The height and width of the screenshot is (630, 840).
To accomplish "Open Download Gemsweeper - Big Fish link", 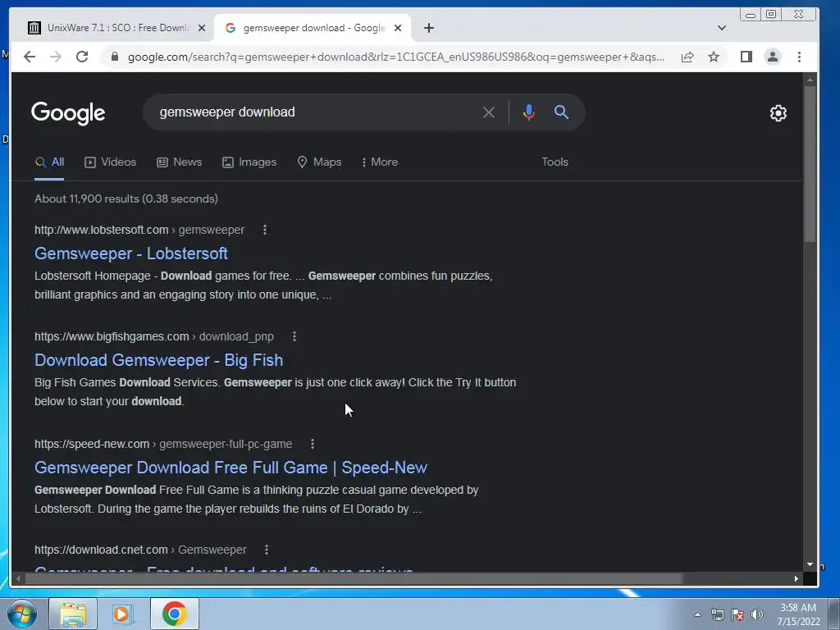I will pyautogui.click(x=158, y=360).
